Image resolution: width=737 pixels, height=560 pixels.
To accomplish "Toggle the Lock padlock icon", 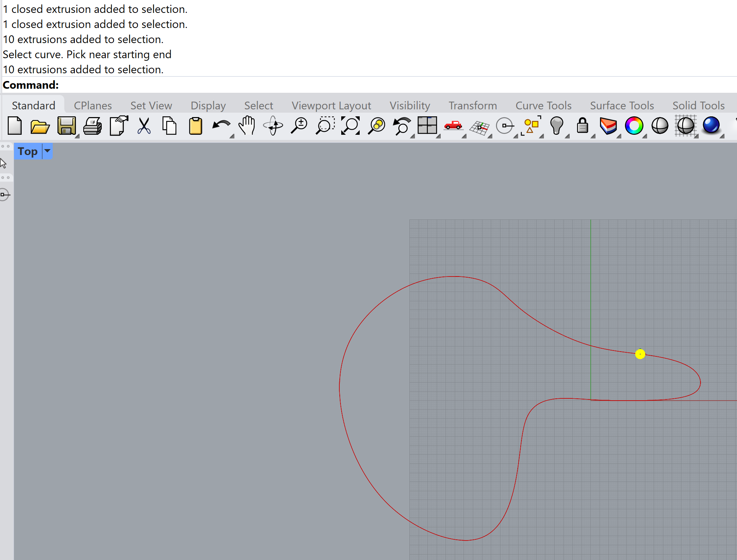I will tap(582, 126).
